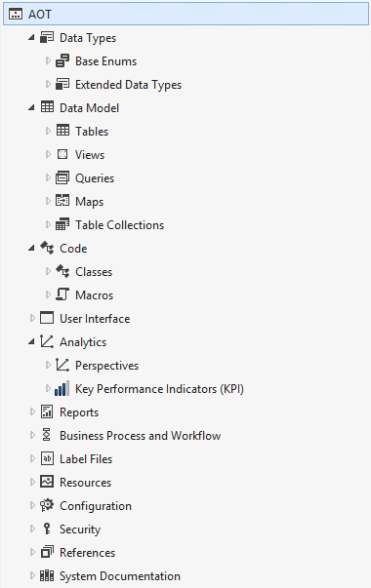Click the Configuration gear icon
Screen dimensions: 371x588
tap(47, 505)
